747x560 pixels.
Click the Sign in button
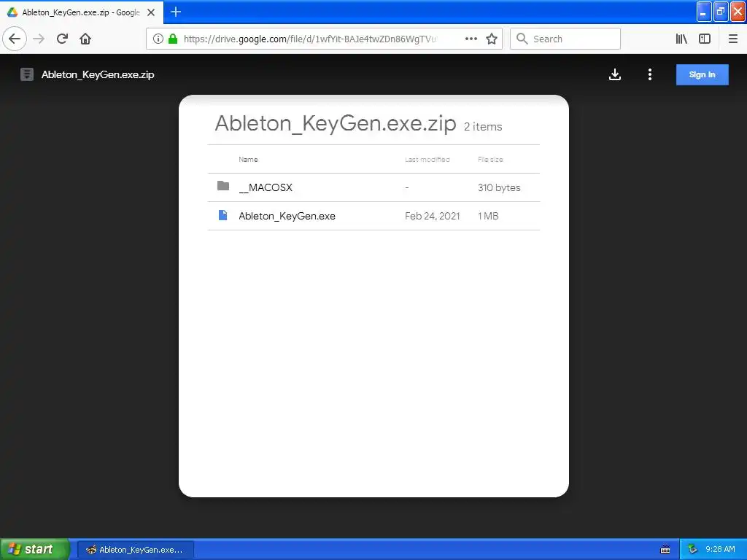coord(703,75)
